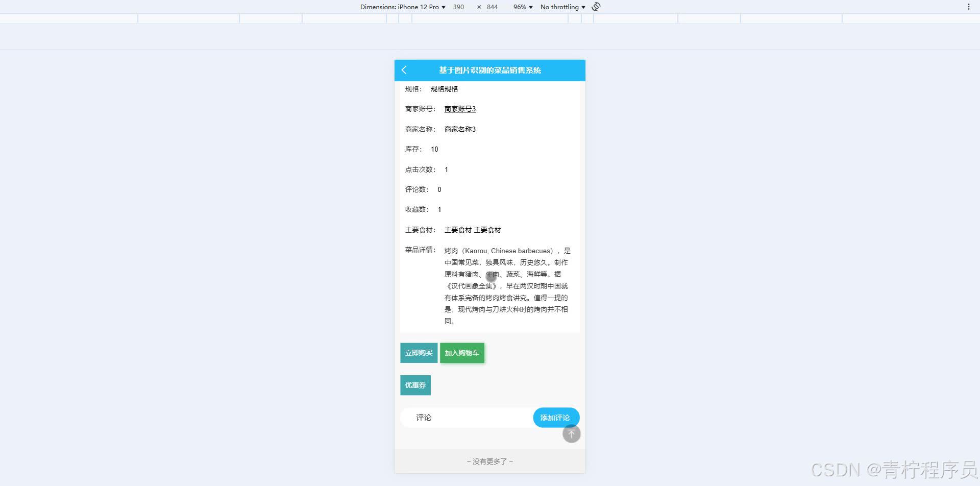The width and height of the screenshot is (980, 486).
Task: Click the 加入购物车 add-to-cart button
Action: click(x=462, y=352)
